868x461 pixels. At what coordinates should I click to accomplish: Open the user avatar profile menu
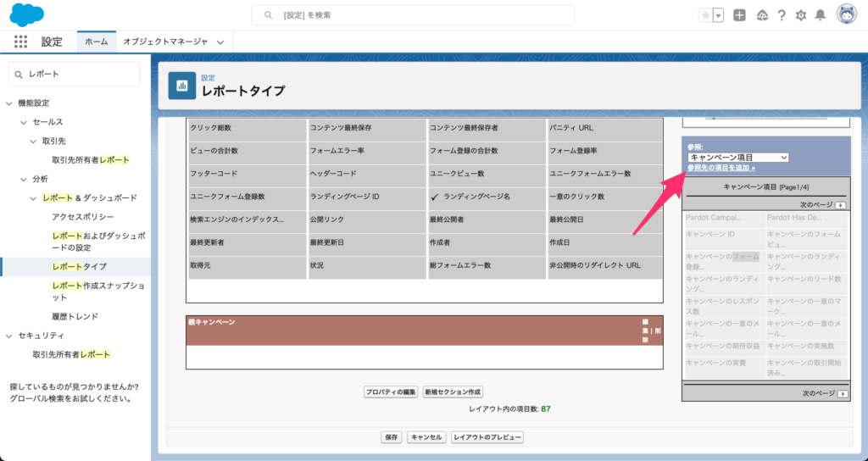tap(847, 15)
